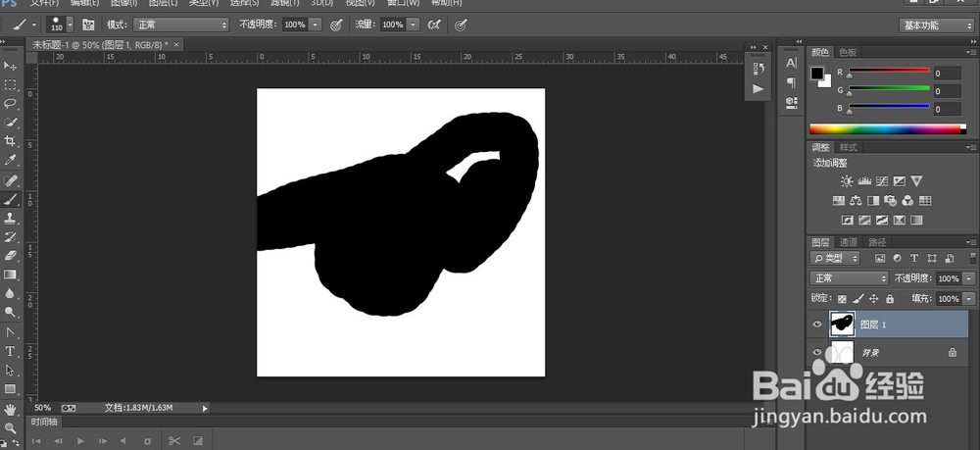Screen dimensions: 980x450
Task: Add a Color Balance adjustment
Action: 856,201
